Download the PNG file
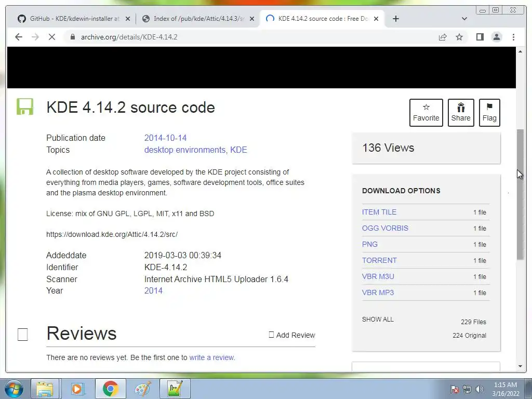Screen dimensions: 532x399 click(370, 244)
